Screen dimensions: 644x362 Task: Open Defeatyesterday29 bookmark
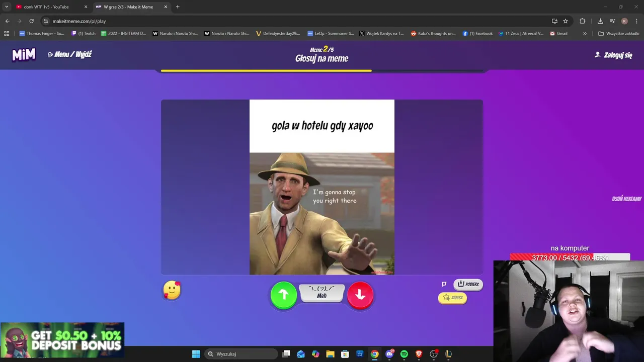(278, 34)
